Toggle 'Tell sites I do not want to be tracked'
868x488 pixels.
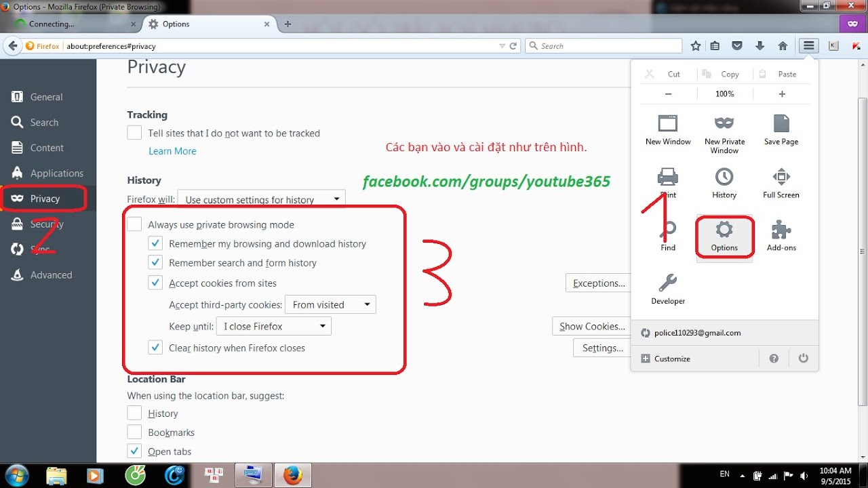[134, 133]
